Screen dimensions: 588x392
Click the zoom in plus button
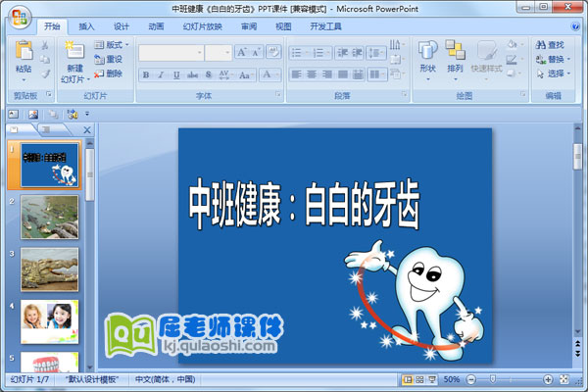click(x=548, y=379)
